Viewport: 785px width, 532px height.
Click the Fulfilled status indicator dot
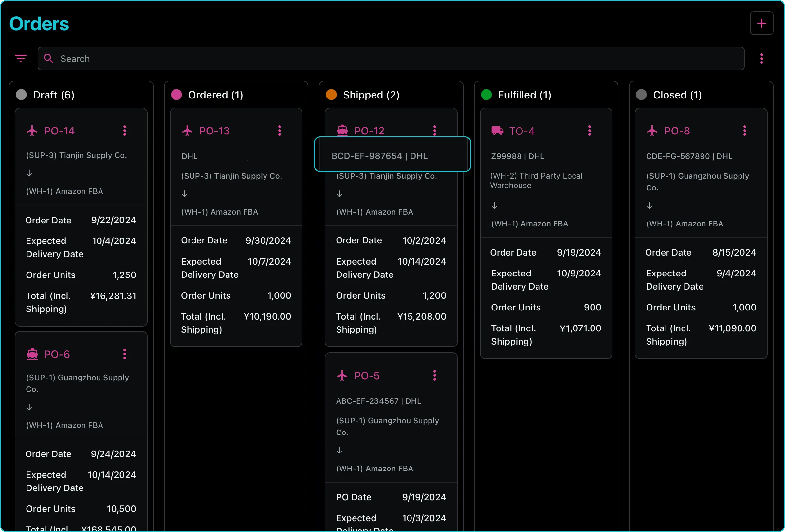pos(486,95)
